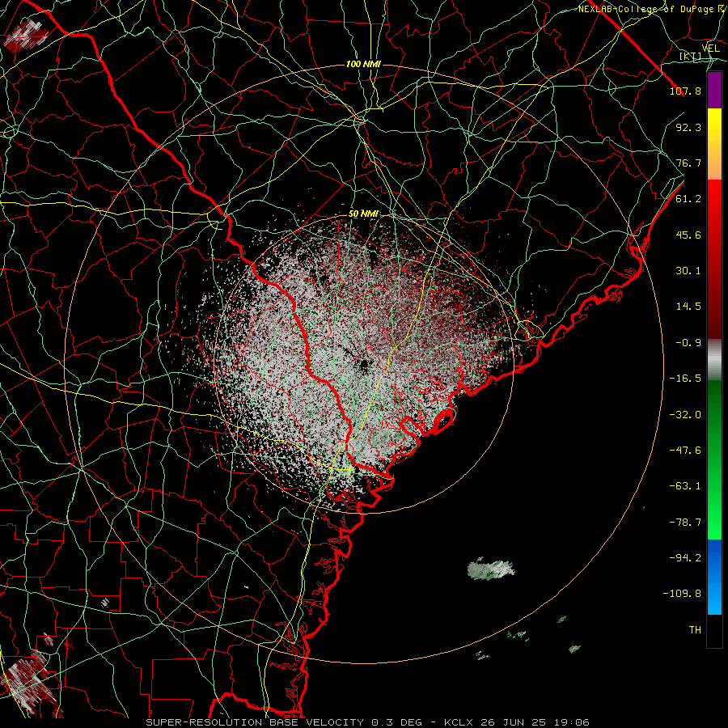This screenshot has height=728, width=728.
Task: Click the 50 NMI range ring label
Action: [x=363, y=214]
